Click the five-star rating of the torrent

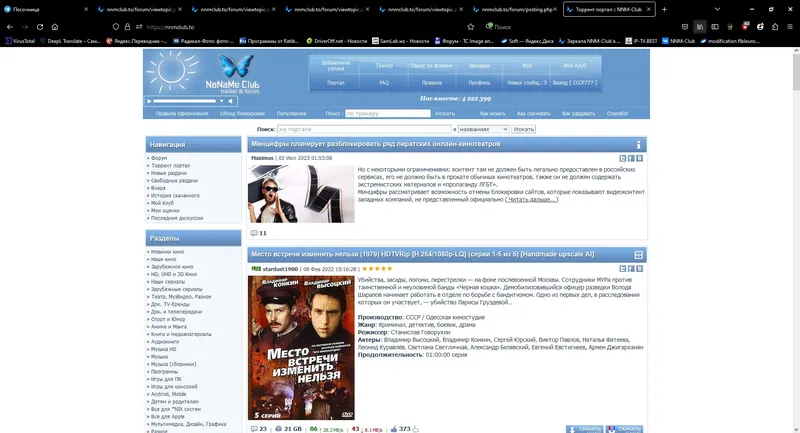[377, 269]
